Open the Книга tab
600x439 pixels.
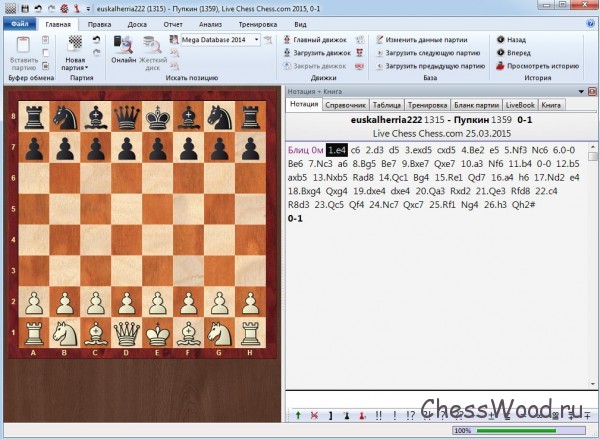pos(551,105)
